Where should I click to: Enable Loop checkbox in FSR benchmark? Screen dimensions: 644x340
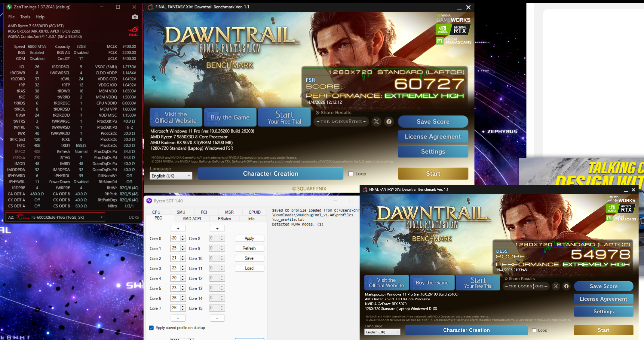351,174
